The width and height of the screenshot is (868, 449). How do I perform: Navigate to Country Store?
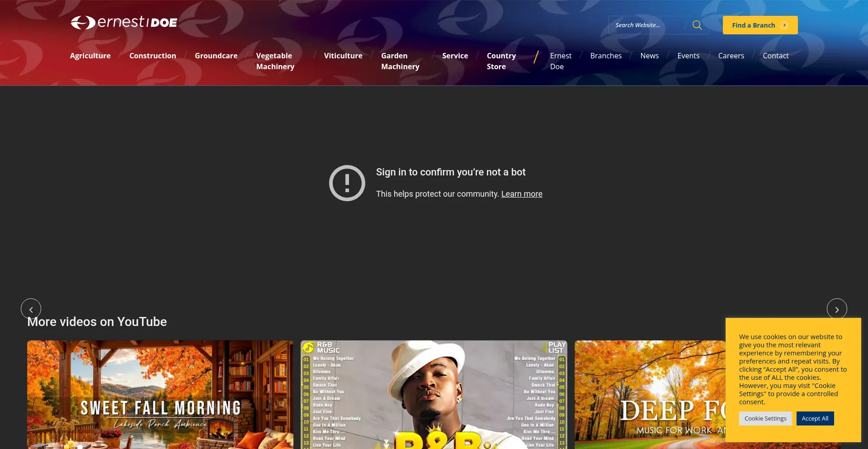[x=501, y=61]
